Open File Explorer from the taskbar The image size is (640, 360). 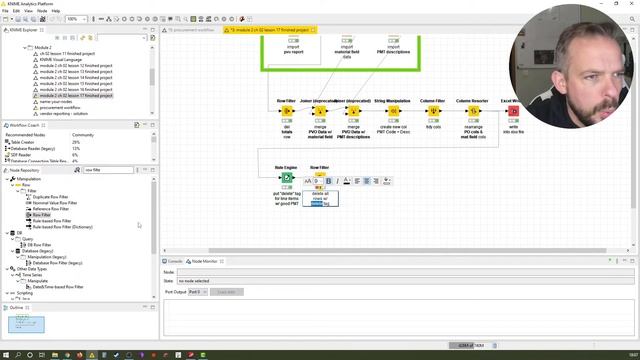click(x=55, y=355)
